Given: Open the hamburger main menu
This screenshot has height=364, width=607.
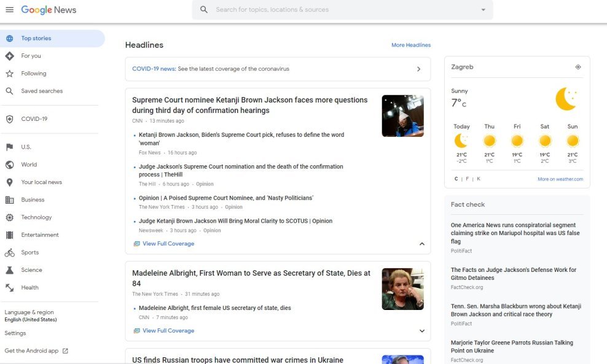Looking at the screenshot, I should [x=10, y=10].
